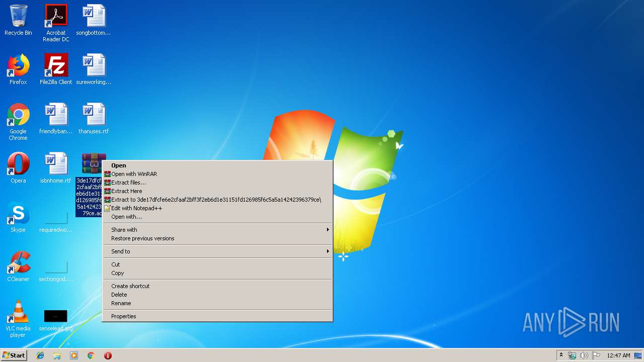Select the sureworking Word document icon
The image size is (644, 362).
[94, 69]
